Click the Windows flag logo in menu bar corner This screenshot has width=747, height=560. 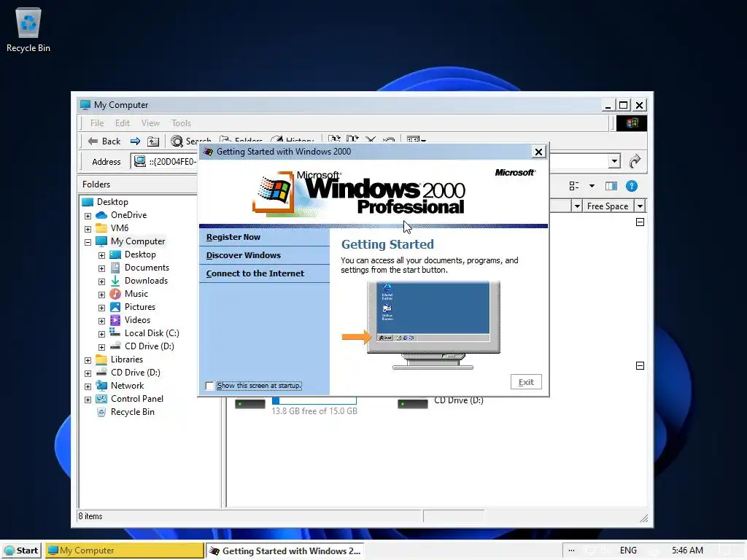(x=632, y=123)
